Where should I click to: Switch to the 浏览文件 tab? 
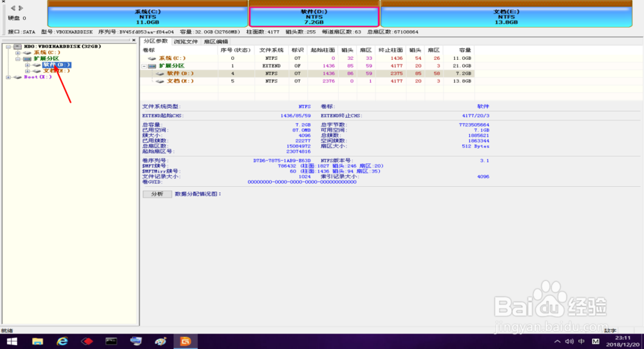pyautogui.click(x=185, y=41)
